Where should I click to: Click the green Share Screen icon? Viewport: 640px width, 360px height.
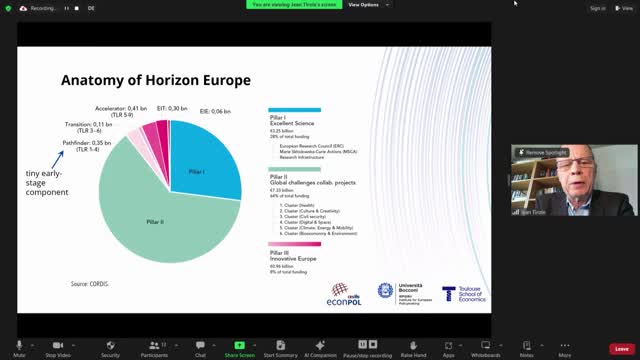point(240,345)
